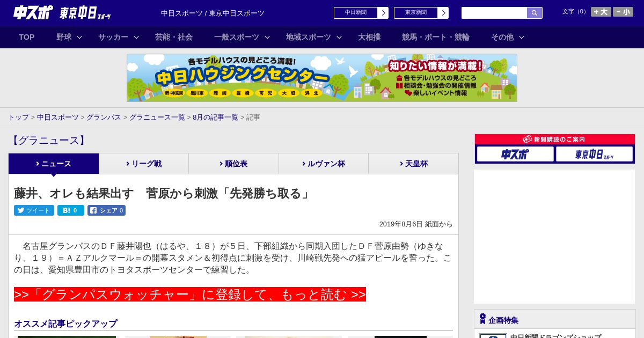Viewport: 644px width, 338px height.
Task: Increase text size with 大 button
Action: 601,12
